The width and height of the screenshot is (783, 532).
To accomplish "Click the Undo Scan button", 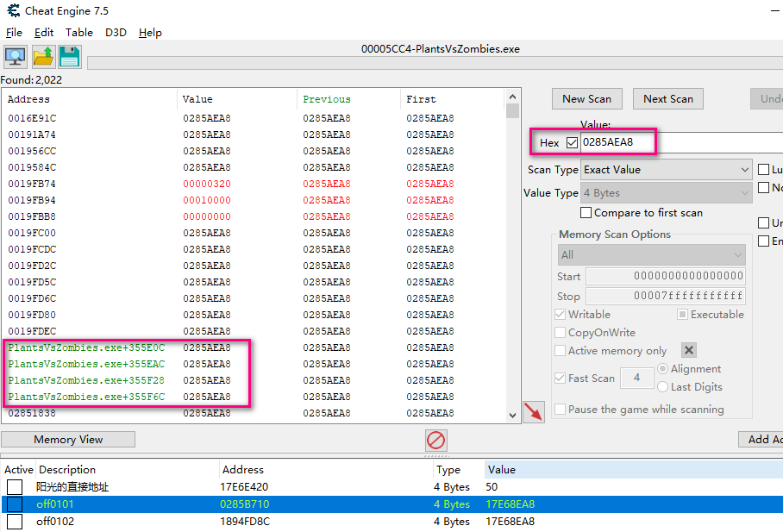I will 767,99.
